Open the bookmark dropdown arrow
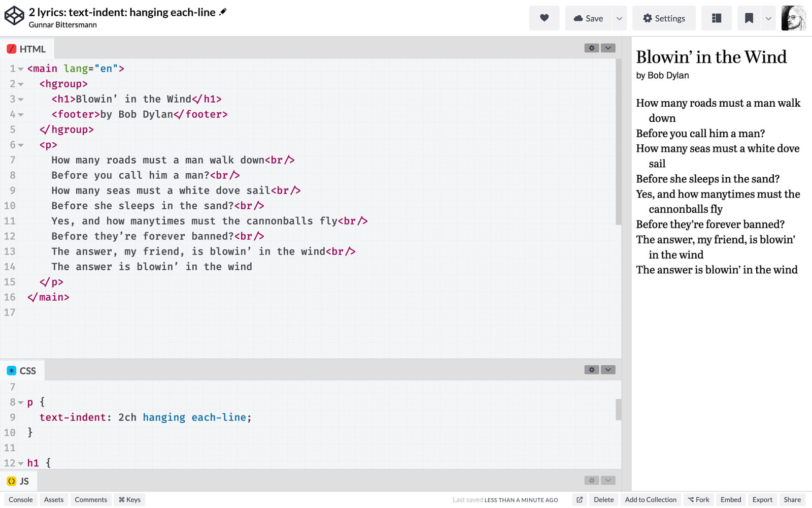The image size is (812, 508). coord(768,18)
